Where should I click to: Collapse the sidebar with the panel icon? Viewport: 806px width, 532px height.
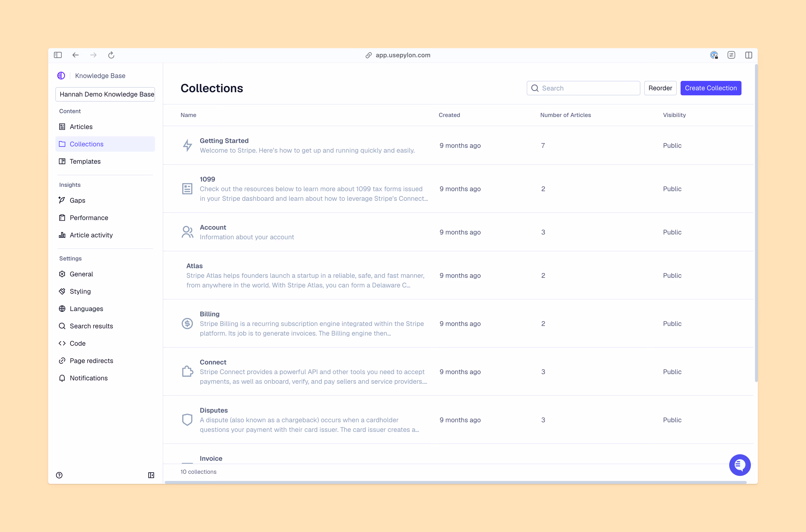[x=151, y=475]
